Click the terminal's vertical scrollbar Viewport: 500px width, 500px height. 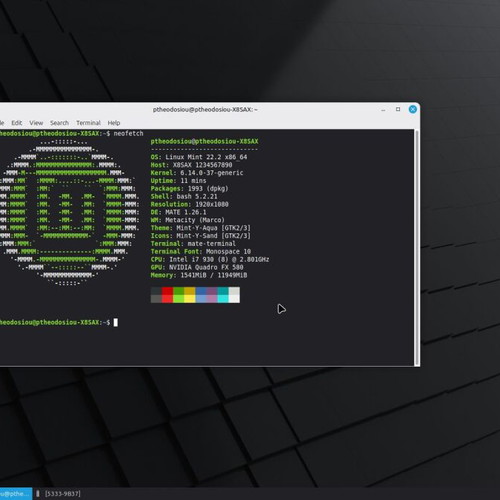pyautogui.click(x=417, y=248)
